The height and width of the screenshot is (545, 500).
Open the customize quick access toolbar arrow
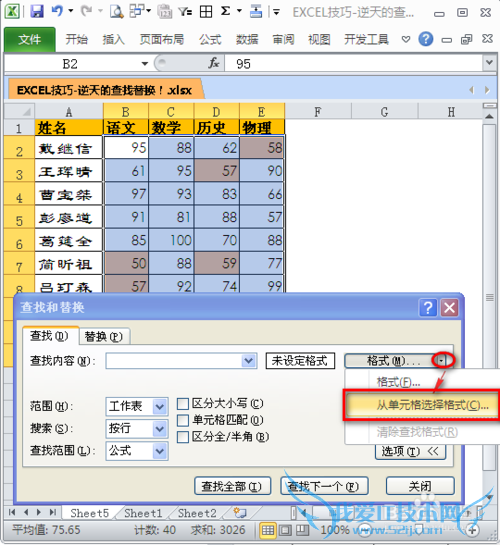[276, 13]
